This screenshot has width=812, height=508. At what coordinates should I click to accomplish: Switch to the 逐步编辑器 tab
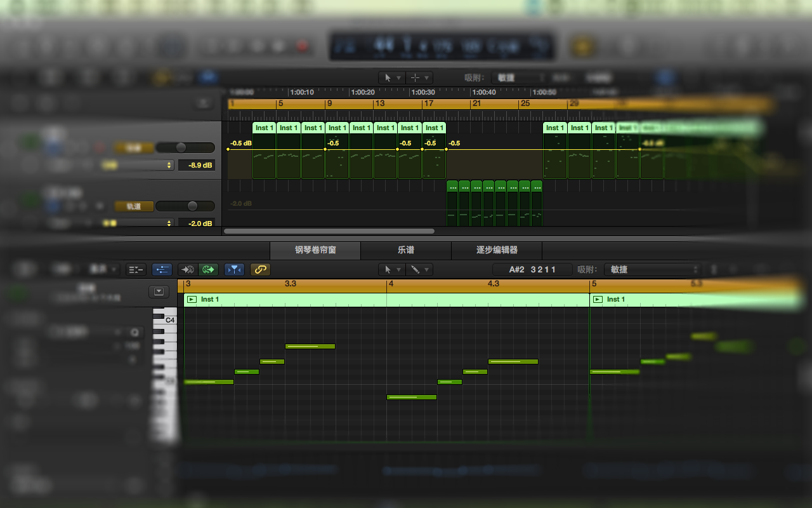click(x=497, y=250)
